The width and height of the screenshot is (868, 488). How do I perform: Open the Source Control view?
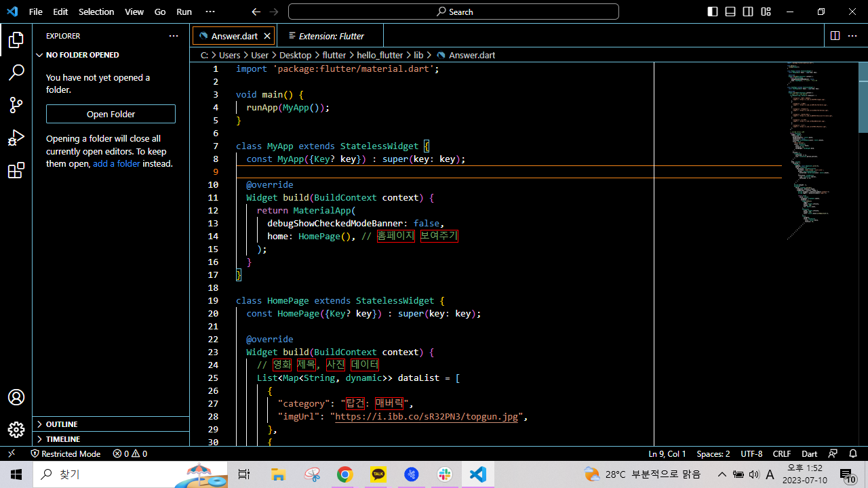click(16, 105)
